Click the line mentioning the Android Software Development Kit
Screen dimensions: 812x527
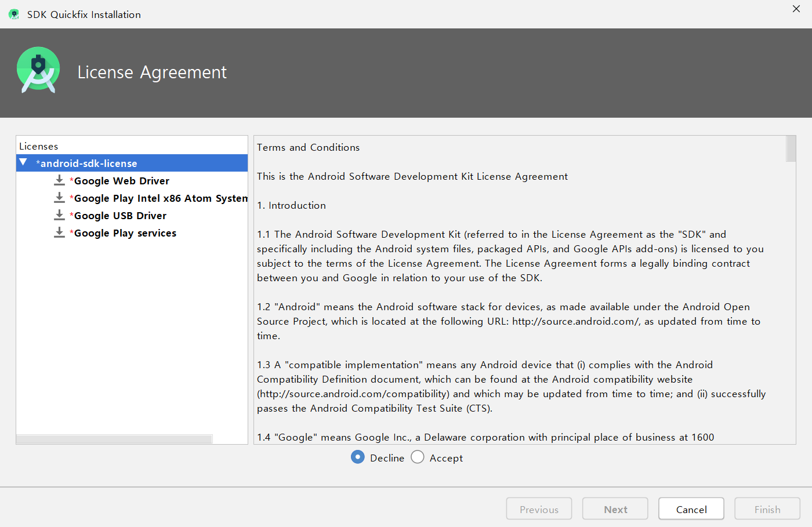pos(412,176)
